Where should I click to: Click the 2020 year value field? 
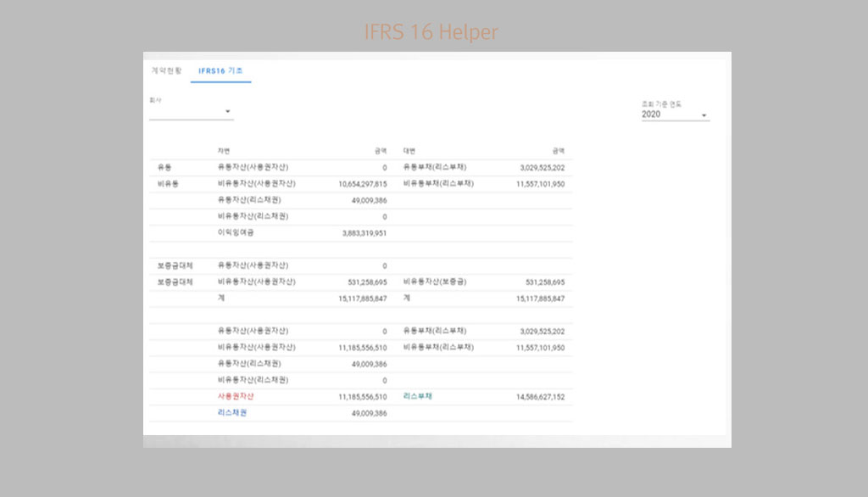tap(652, 114)
